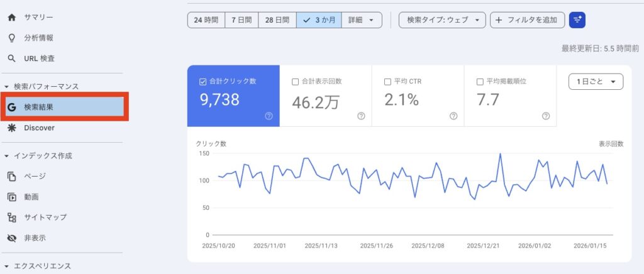The width and height of the screenshot is (644, 274).
Task: Open the 1日ごと interval dropdown
Action: 596,82
